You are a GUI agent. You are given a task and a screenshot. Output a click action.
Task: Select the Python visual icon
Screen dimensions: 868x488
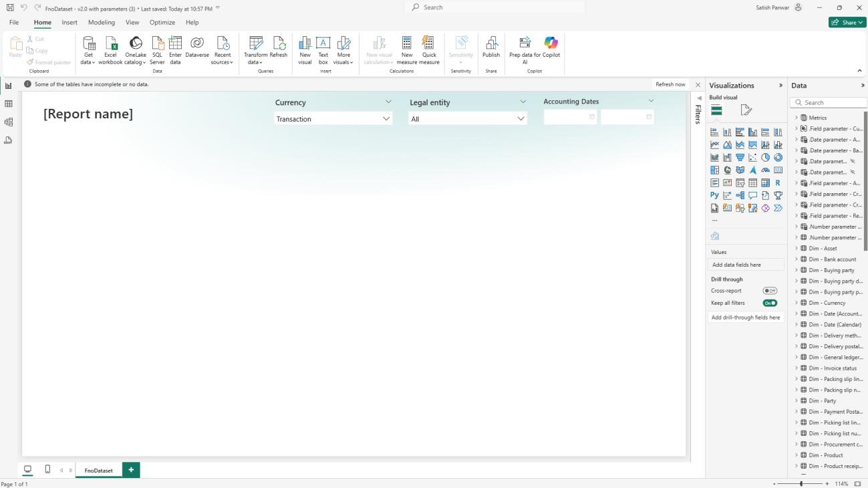pos(714,195)
